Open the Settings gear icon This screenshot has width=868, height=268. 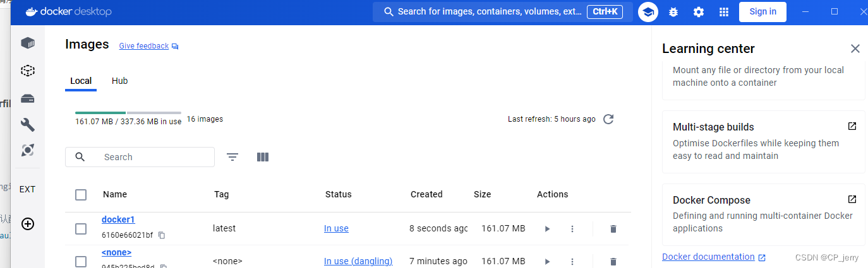[699, 12]
